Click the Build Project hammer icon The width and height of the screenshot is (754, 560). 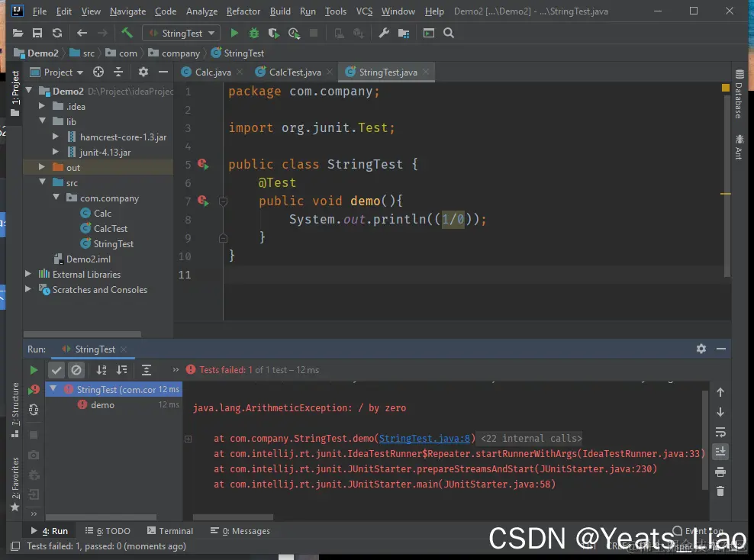pos(127,33)
